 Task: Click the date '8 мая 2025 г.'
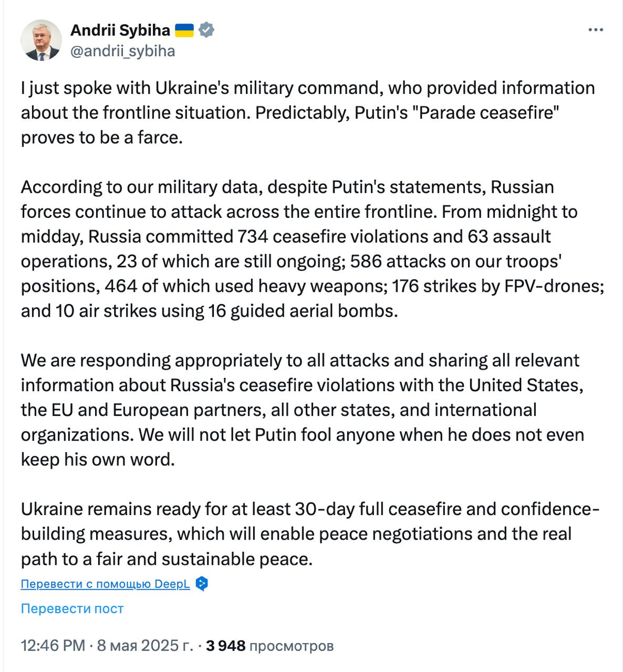point(145,645)
